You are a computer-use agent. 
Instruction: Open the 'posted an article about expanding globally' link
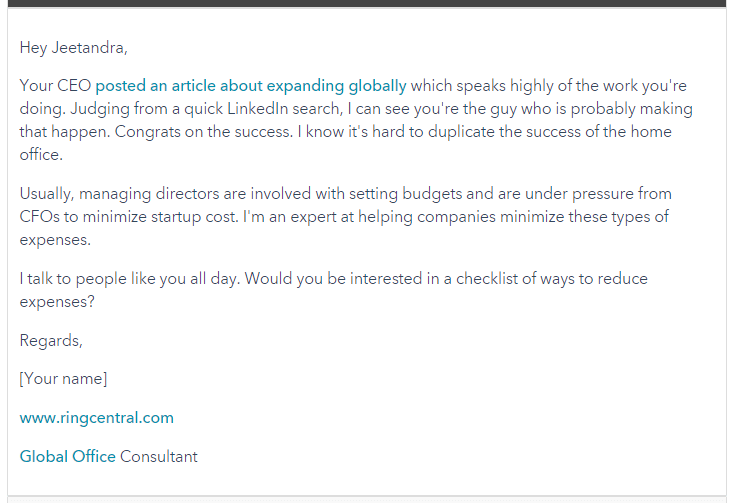click(x=251, y=86)
